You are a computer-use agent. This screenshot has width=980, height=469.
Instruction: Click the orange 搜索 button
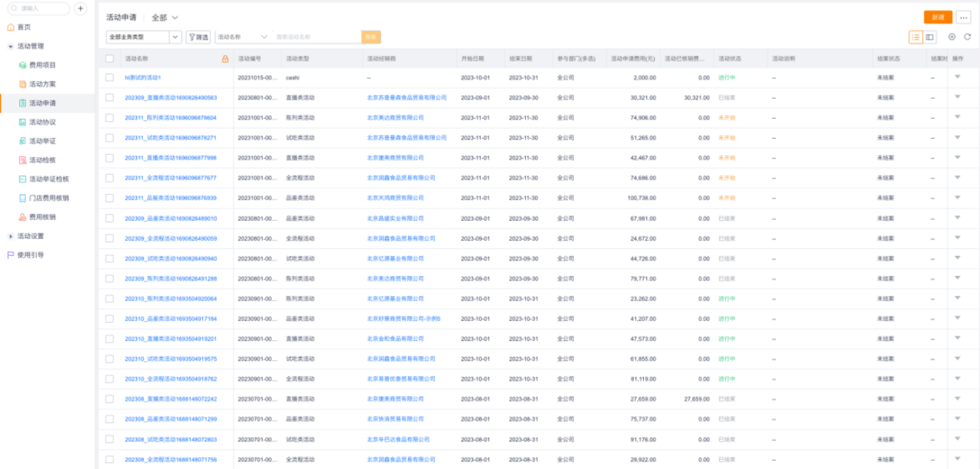pyautogui.click(x=371, y=37)
